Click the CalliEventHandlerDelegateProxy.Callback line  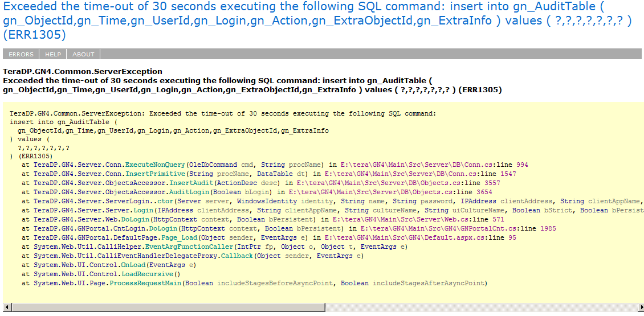click(193, 256)
